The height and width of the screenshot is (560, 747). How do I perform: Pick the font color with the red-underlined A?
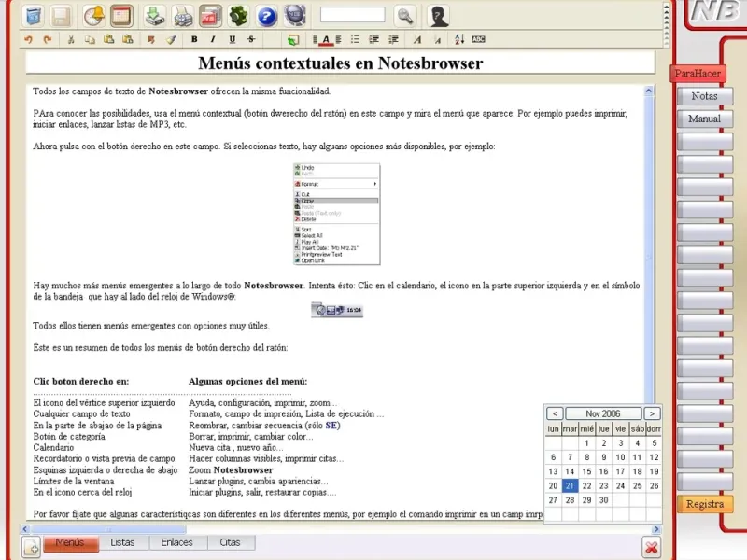pos(326,40)
